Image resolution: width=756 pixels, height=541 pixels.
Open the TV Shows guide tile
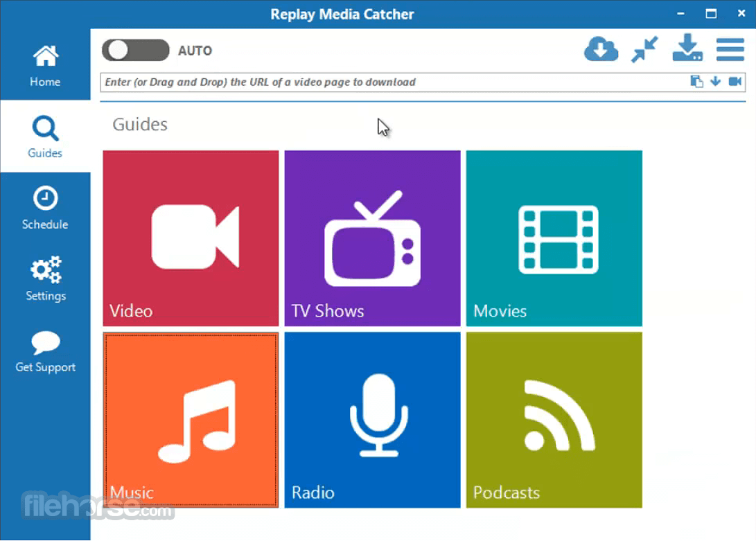point(372,238)
